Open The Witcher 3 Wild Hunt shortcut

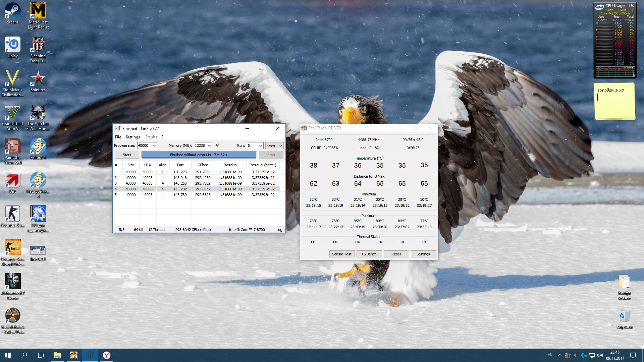pos(38,114)
